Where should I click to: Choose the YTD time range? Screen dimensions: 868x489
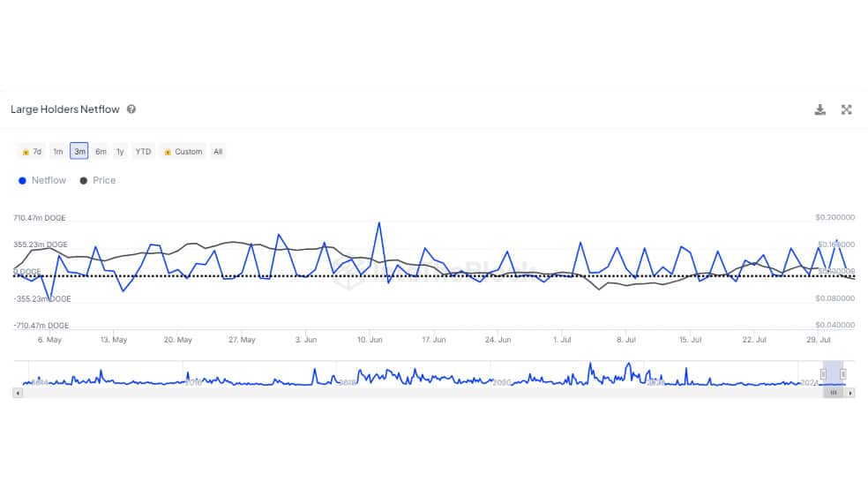click(x=144, y=152)
